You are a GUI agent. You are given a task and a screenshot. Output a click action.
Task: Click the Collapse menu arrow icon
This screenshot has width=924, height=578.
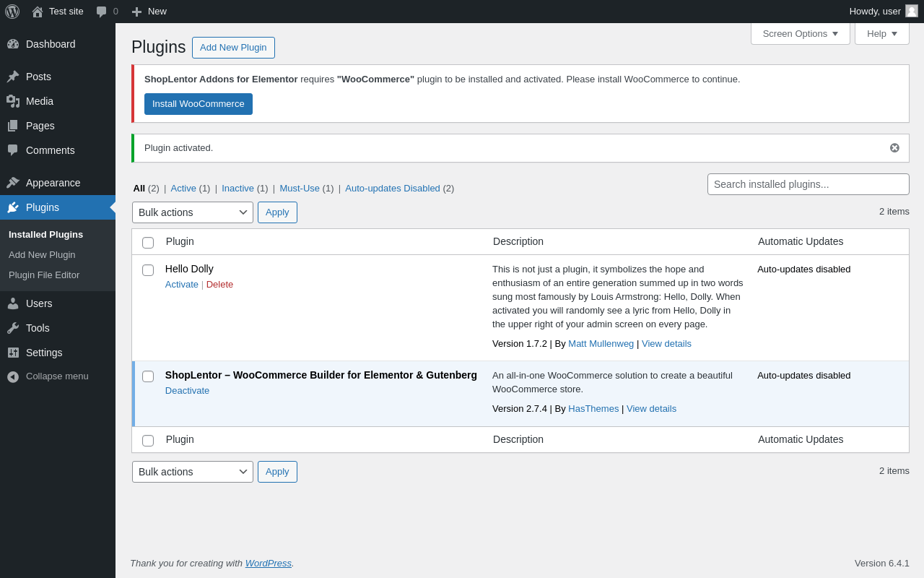[13, 376]
